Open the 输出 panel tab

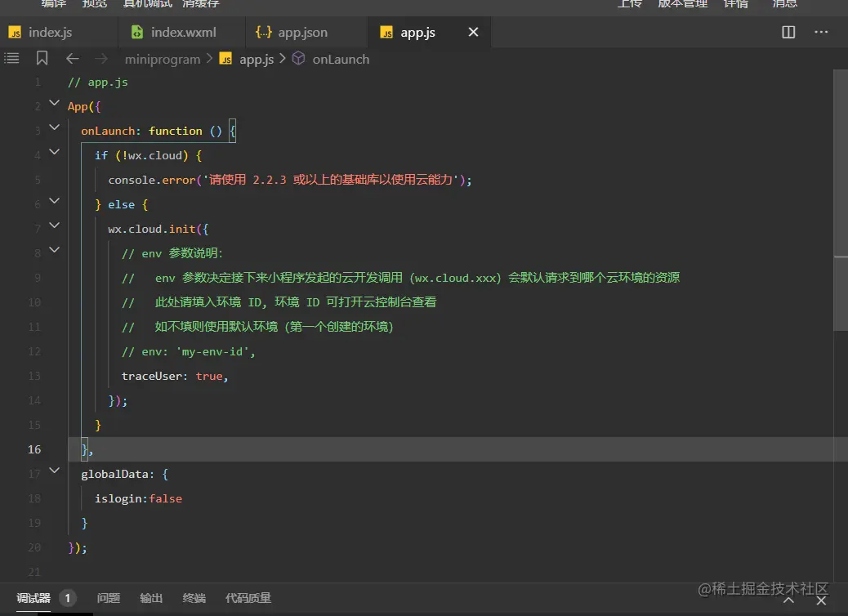click(151, 597)
